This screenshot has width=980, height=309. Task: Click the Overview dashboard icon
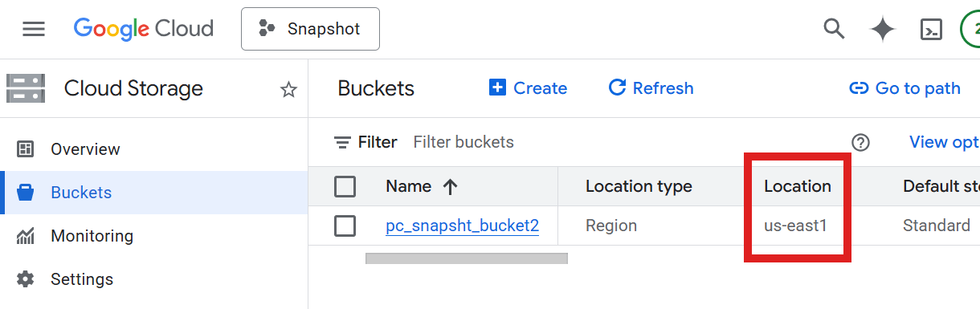(x=26, y=149)
